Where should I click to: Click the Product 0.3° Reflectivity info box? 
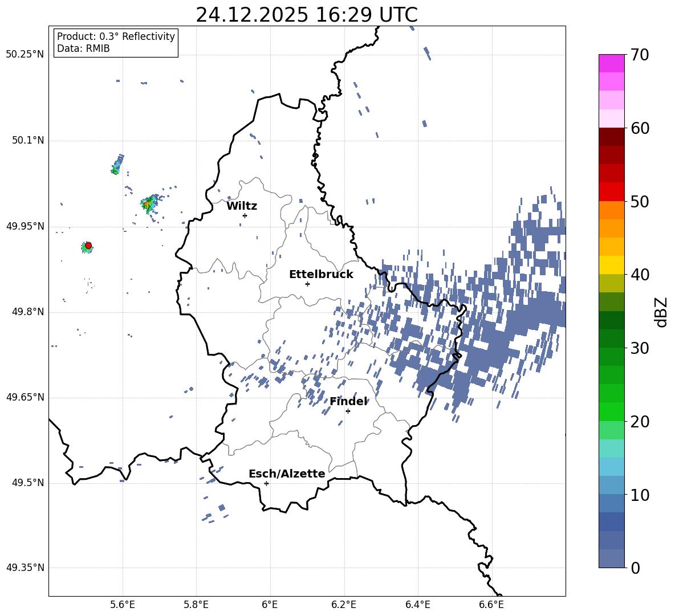(x=116, y=42)
